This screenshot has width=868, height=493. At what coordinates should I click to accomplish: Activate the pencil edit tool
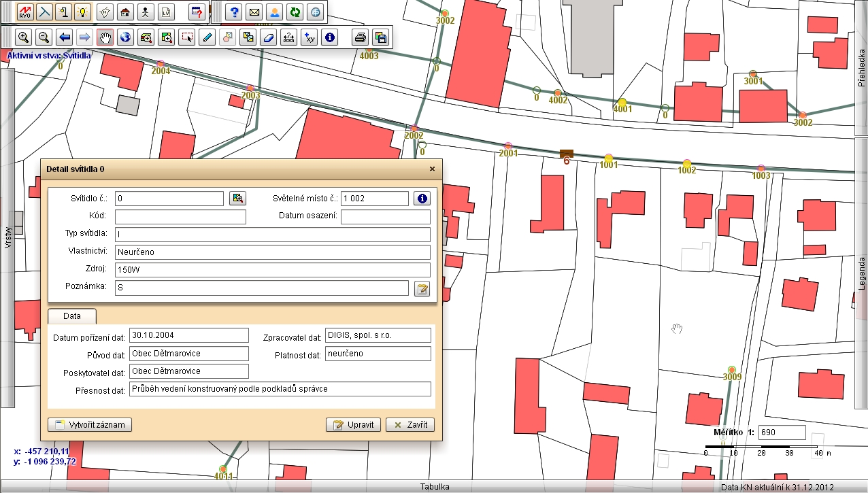[207, 37]
